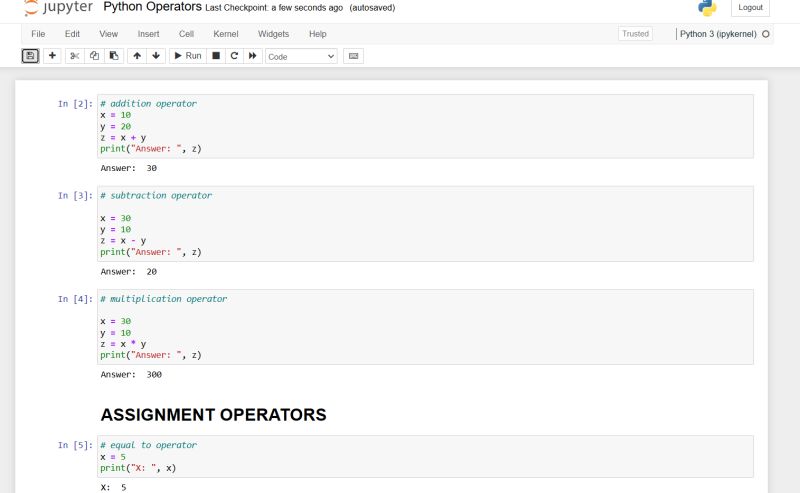Paste cells below icon
The width and height of the screenshot is (800, 493).
(114, 56)
